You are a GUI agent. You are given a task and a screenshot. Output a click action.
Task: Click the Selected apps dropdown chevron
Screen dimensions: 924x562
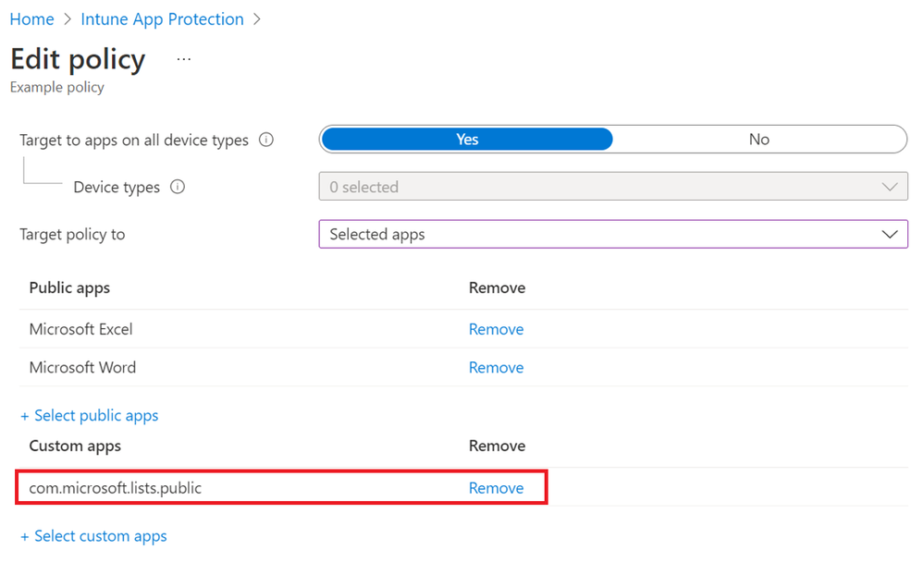point(890,234)
